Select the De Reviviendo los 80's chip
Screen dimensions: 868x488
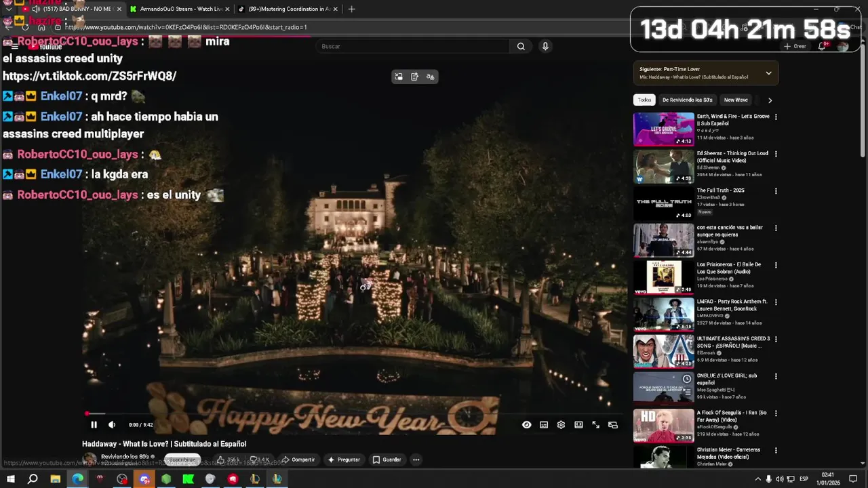(687, 100)
